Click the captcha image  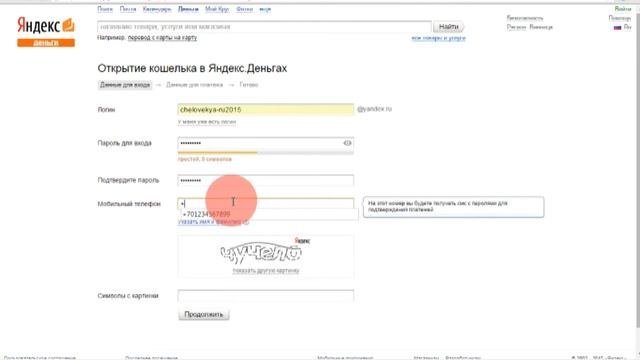(x=261, y=253)
